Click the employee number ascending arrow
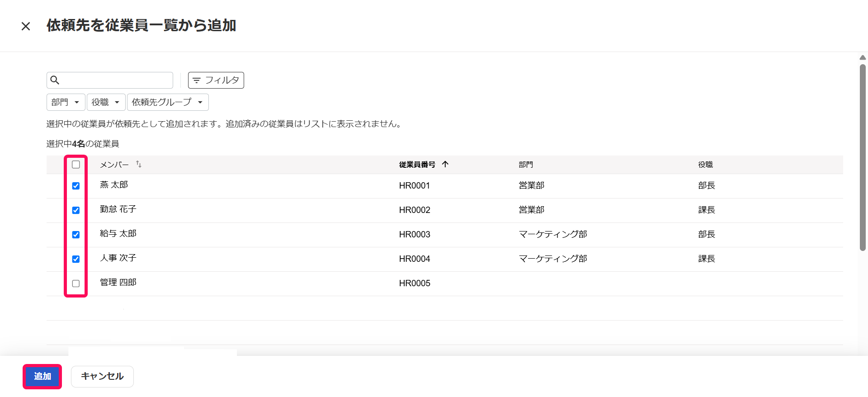Viewport: 868px width, 397px height. pos(445,164)
